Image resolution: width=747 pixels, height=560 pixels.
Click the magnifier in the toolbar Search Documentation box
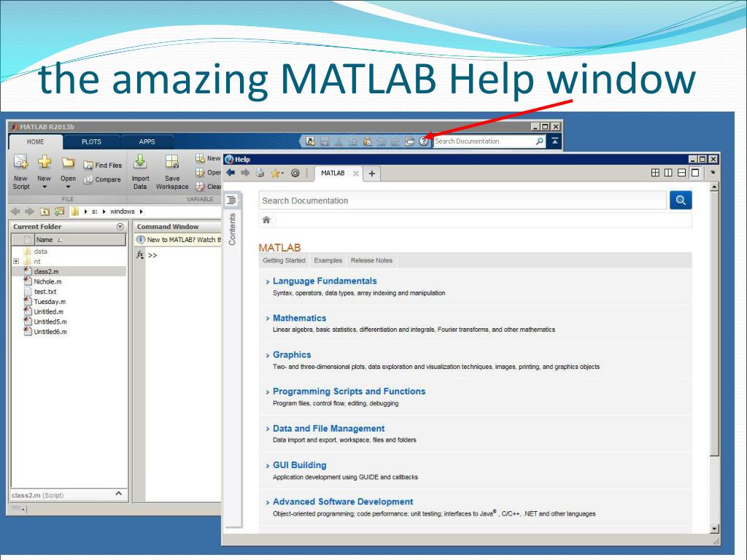539,141
